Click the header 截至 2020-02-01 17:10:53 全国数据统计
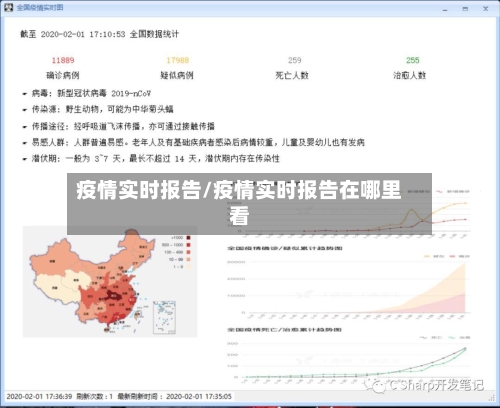The height and width of the screenshot is (408, 500). pos(100,34)
